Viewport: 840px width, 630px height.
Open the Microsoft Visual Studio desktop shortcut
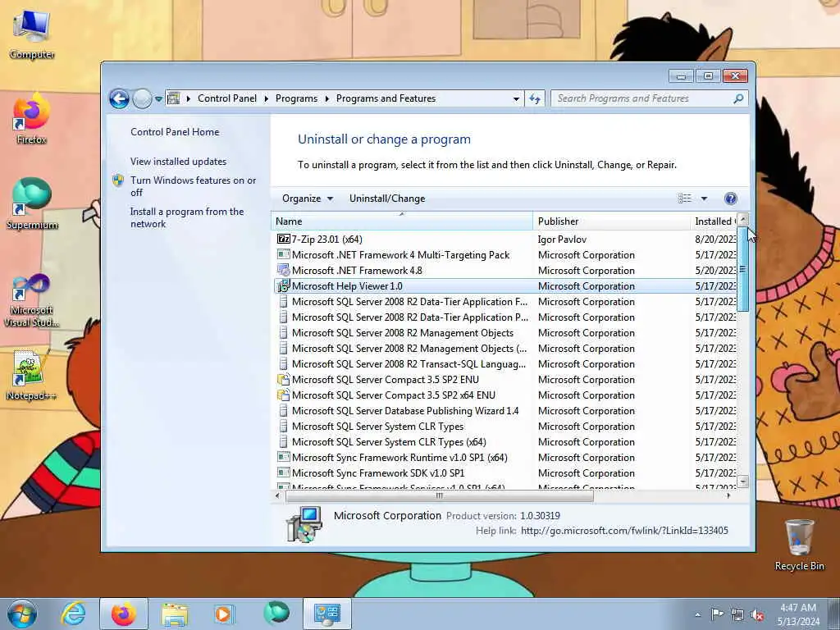point(32,300)
